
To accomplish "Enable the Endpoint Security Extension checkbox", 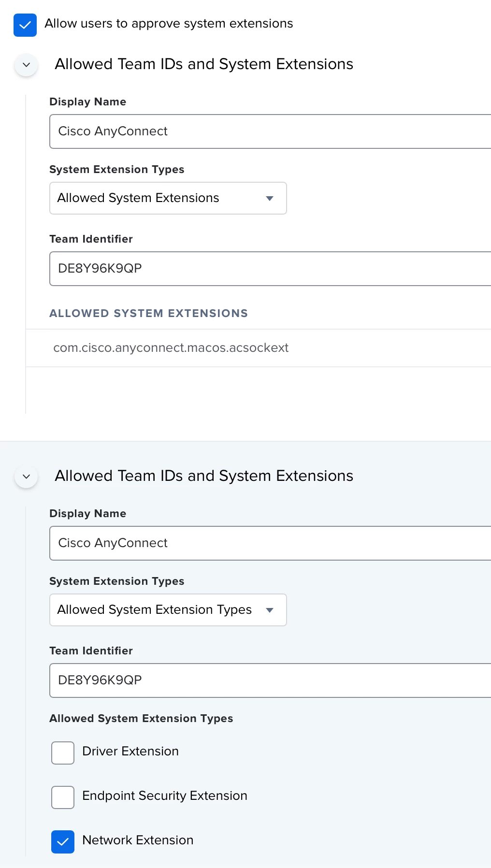I will click(x=63, y=797).
